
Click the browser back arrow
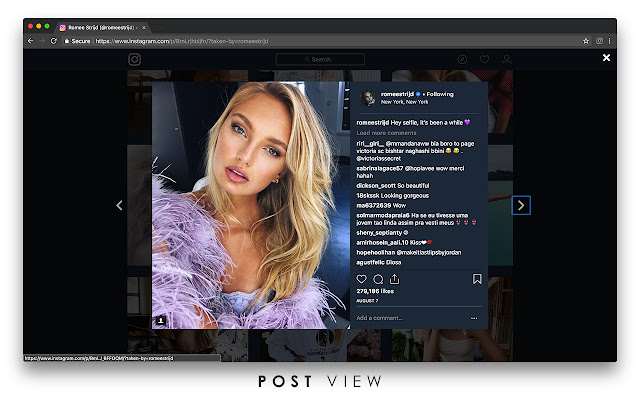pos(30,41)
